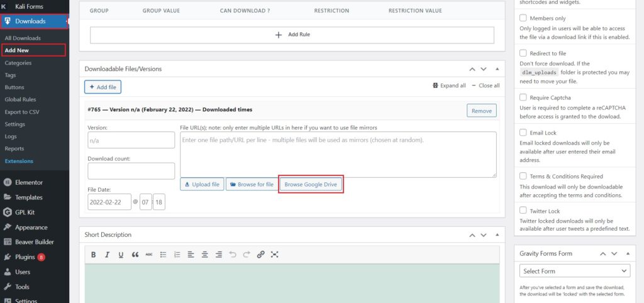Open the Select Form dropdown

(x=575, y=271)
